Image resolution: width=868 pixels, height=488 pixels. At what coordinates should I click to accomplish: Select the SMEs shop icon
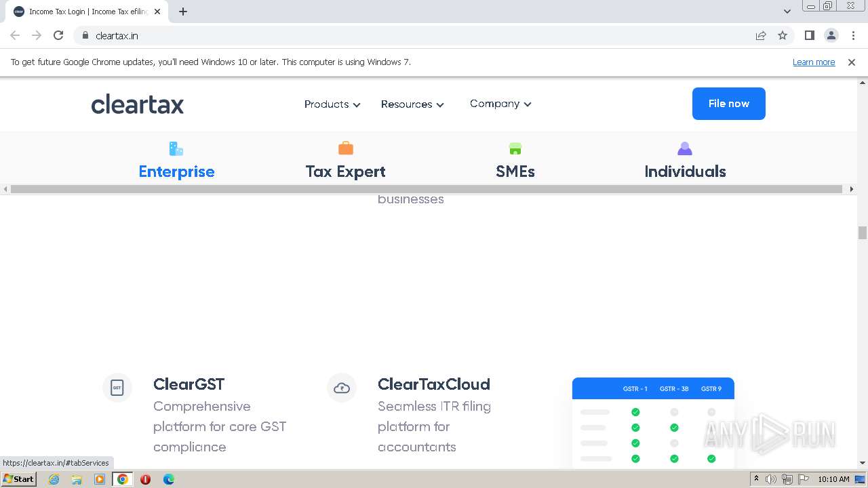515,148
